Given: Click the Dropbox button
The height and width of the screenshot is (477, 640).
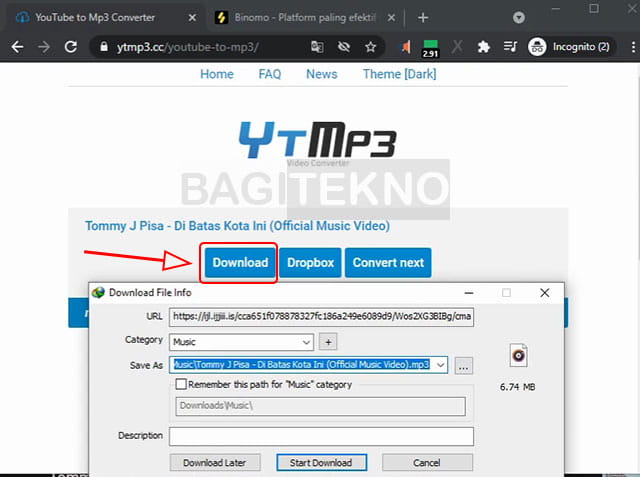Looking at the screenshot, I should point(310,262).
